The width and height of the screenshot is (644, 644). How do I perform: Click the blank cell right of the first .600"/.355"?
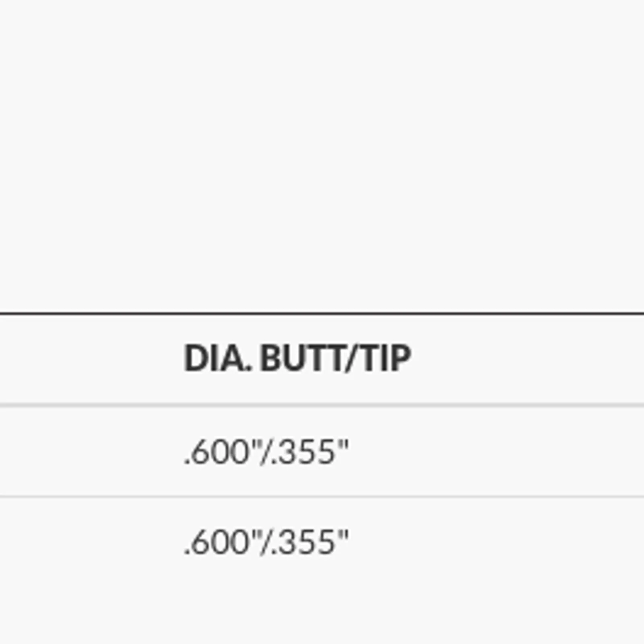coord(496,452)
